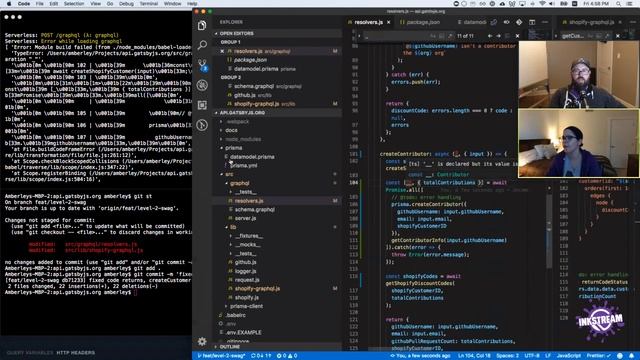Go to previous match in find widget
The image size is (640, 360).
[490, 36]
